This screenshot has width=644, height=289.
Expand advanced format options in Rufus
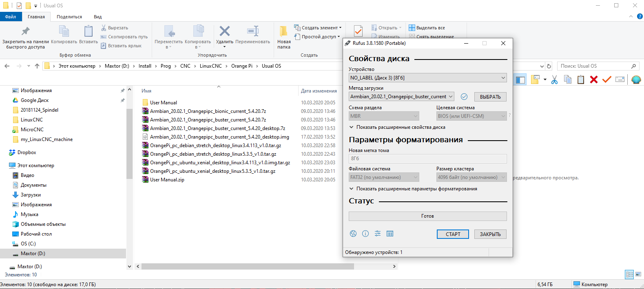pos(413,189)
